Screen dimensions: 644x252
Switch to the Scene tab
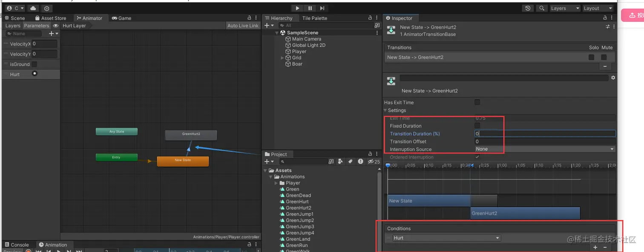tap(15, 18)
